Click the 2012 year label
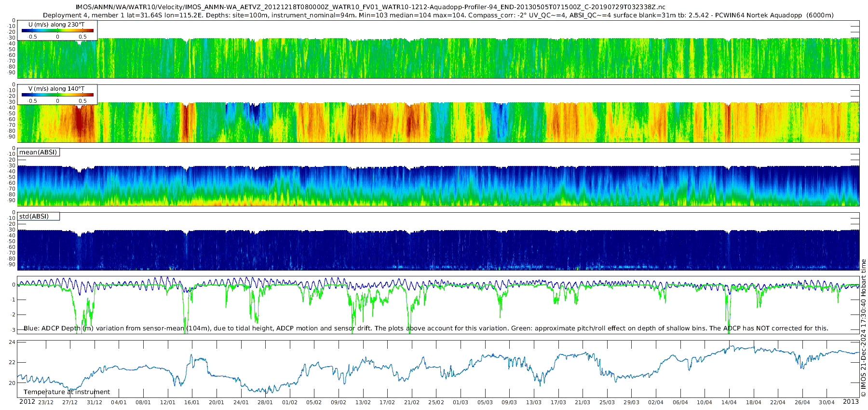 27,402
